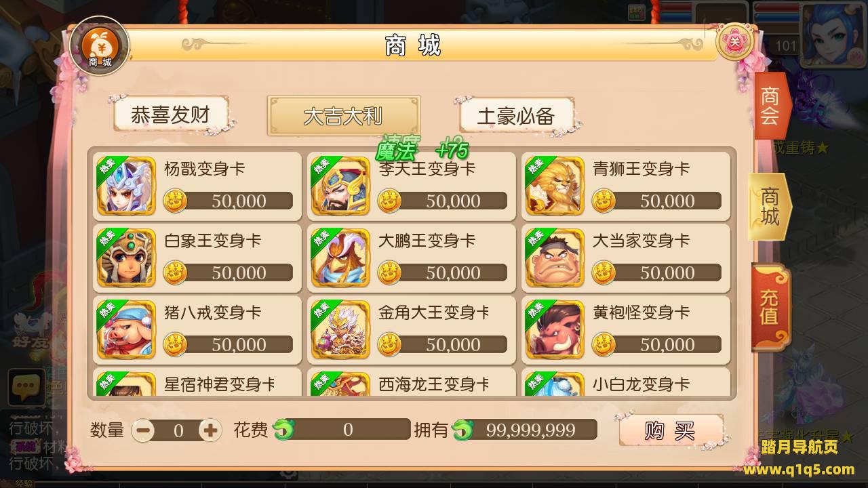Pick the 白象王变身卡 character icon
Image resolution: width=868 pixels, height=488 pixels.
(x=126, y=258)
